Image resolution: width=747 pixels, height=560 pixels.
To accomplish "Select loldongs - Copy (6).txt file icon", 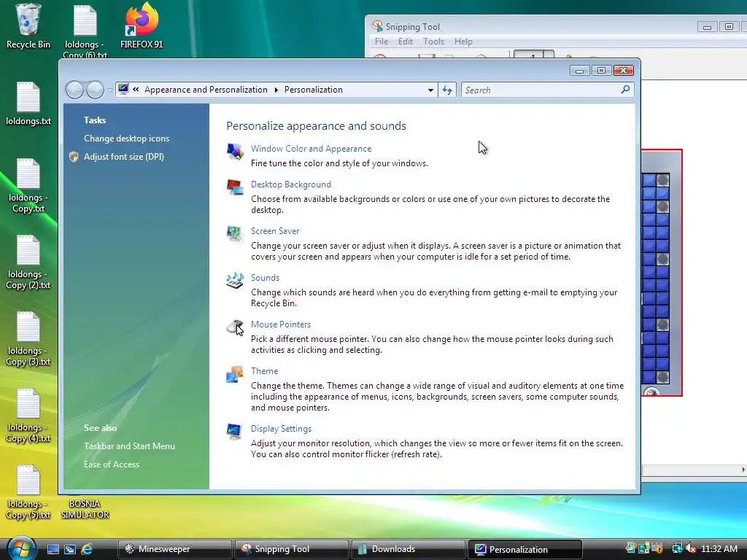I will [85, 29].
